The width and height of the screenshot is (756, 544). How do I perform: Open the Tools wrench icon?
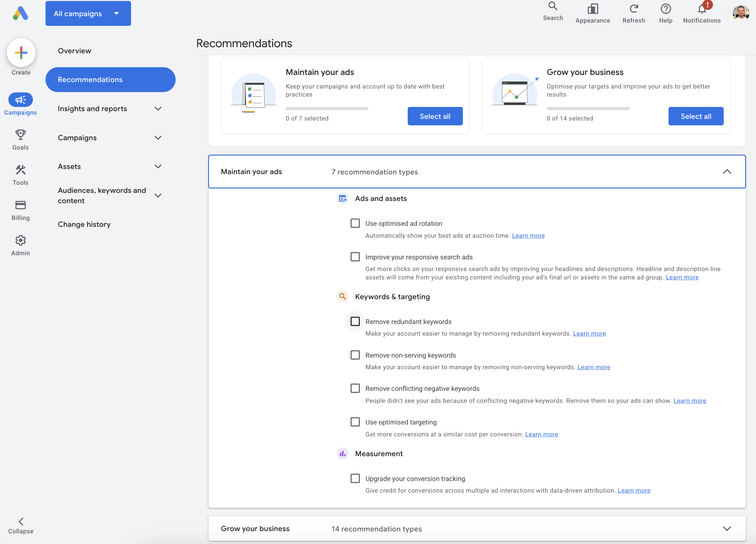point(20,170)
